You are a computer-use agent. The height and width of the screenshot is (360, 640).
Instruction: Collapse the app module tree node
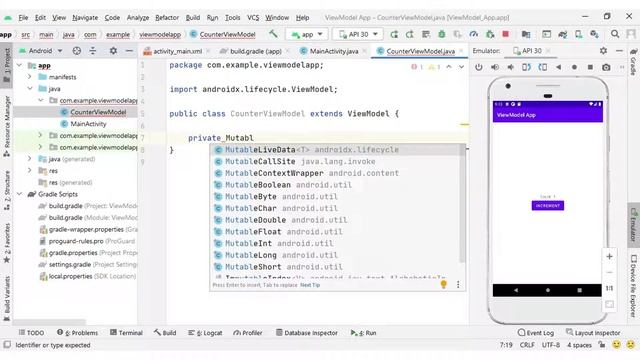pyautogui.click(x=19, y=65)
